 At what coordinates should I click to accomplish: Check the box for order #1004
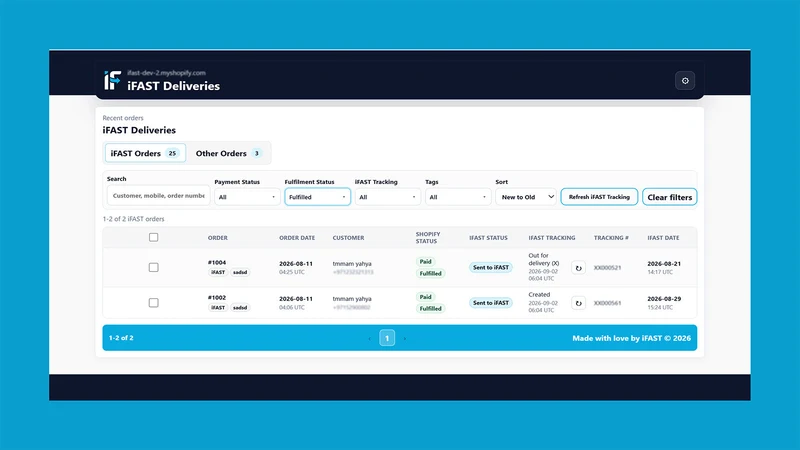[154, 267]
